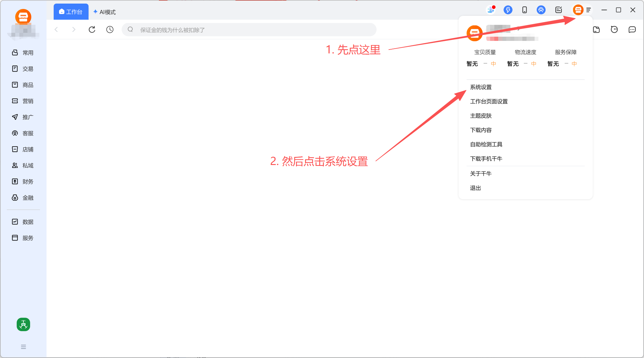
Task: Open the 服务 sidebar section
Action: [23, 238]
